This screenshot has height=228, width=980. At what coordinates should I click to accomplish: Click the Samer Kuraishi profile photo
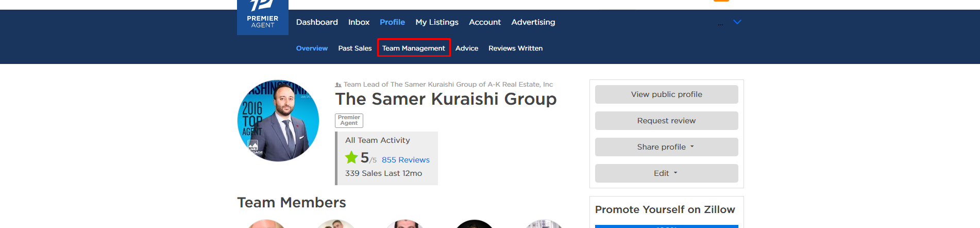click(278, 121)
